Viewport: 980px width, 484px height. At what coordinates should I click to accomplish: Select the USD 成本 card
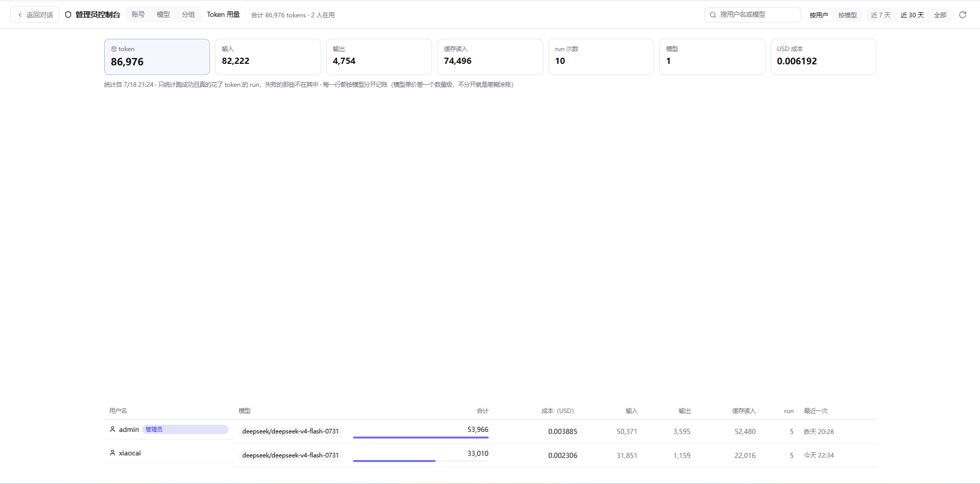[x=823, y=57]
